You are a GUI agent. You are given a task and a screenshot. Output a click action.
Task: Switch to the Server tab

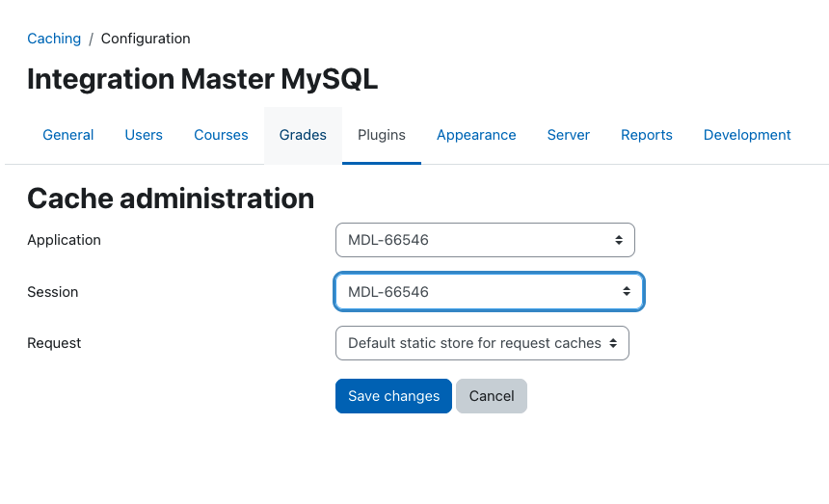(x=569, y=135)
